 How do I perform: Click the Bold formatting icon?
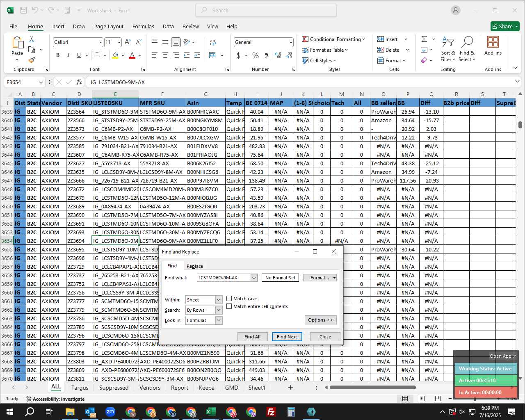click(x=58, y=55)
